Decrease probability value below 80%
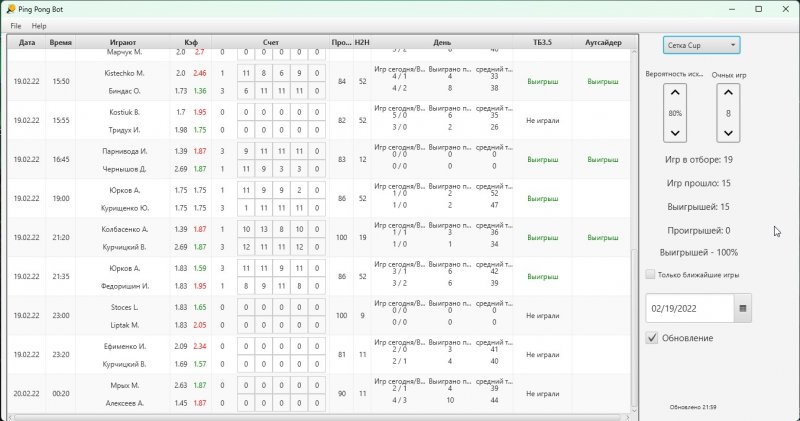Viewport: 800px width, 421px height. pos(675,133)
